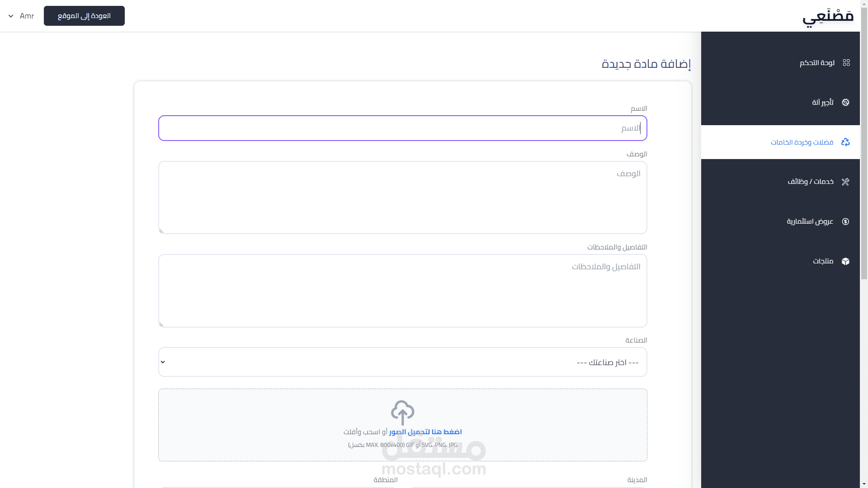Focus the الاسم name input field
868x488 pixels.
pos(402,128)
